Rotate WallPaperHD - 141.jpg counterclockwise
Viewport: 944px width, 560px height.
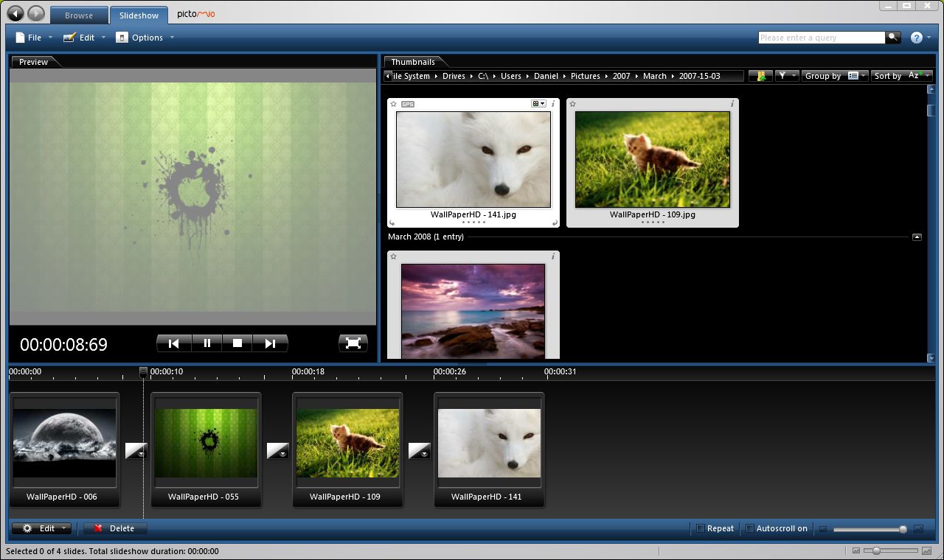point(392,222)
